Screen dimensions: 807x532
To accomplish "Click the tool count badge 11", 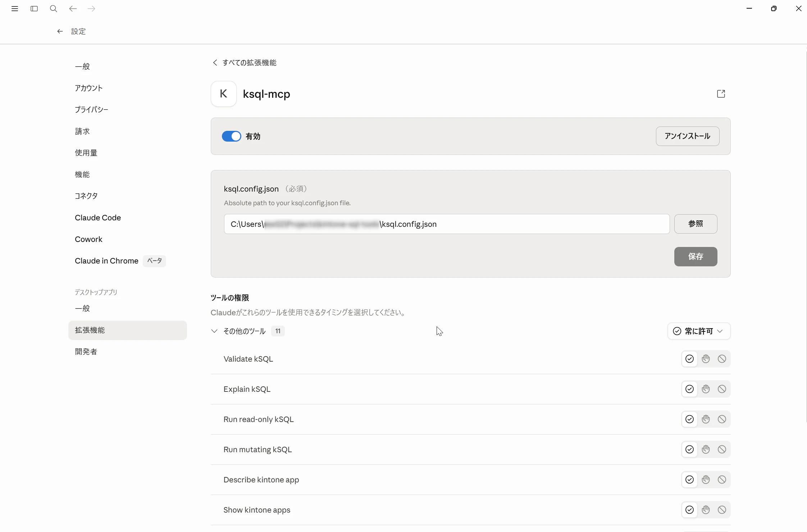I will coord(278,331).
